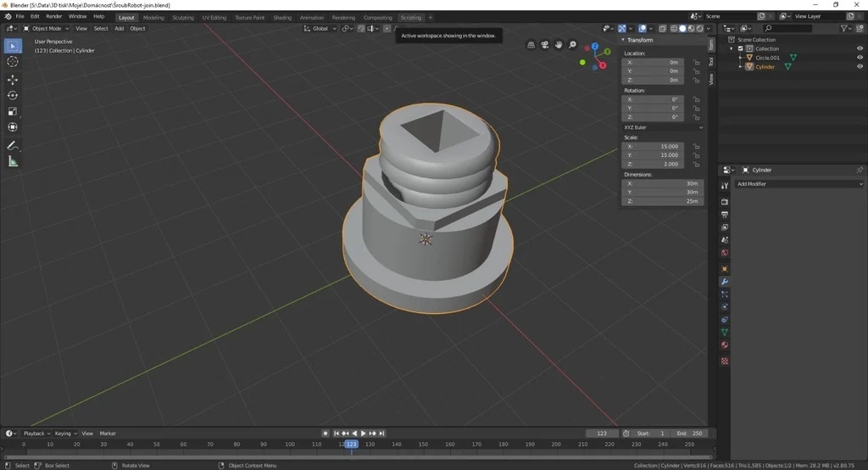The image size is (868, 470).
Task: Switch to the UV Editing workspace
Action: (x=214, y=18)
